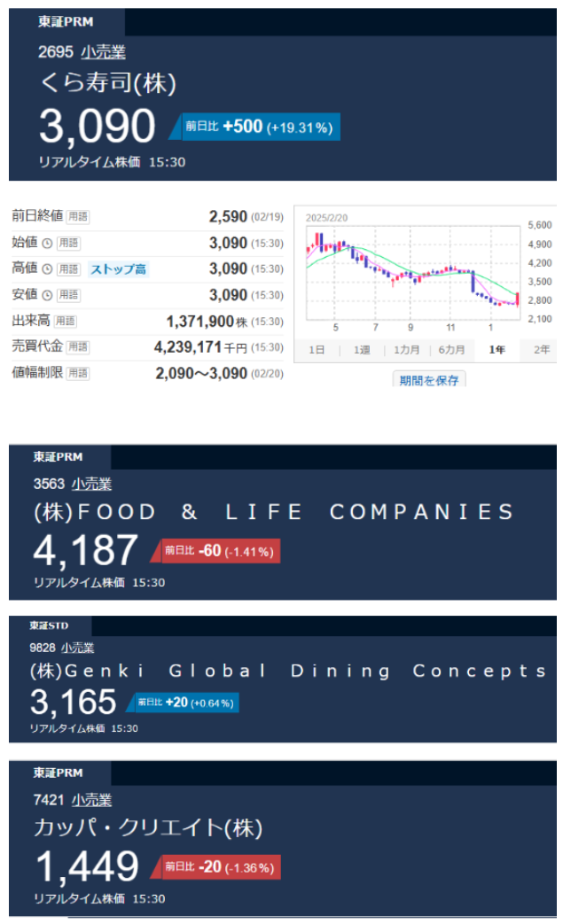Click the clock icon beside 安値
The height and width of the screenshot is (924, 563).
coord(46,295)
